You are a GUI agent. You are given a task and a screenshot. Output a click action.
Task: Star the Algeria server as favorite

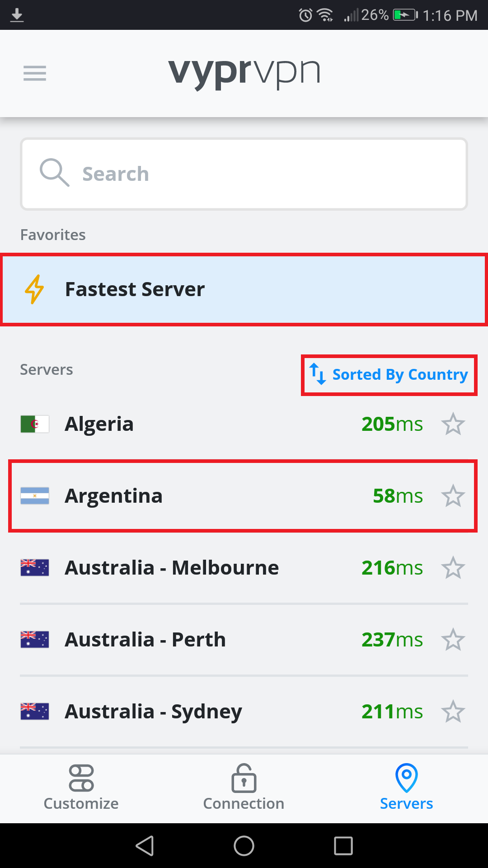454,424
